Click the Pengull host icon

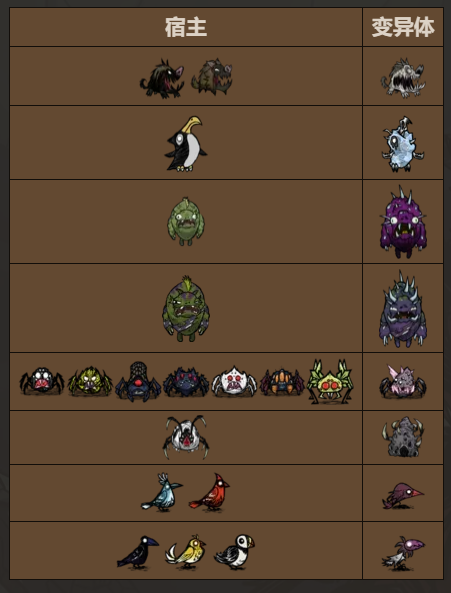186,144
